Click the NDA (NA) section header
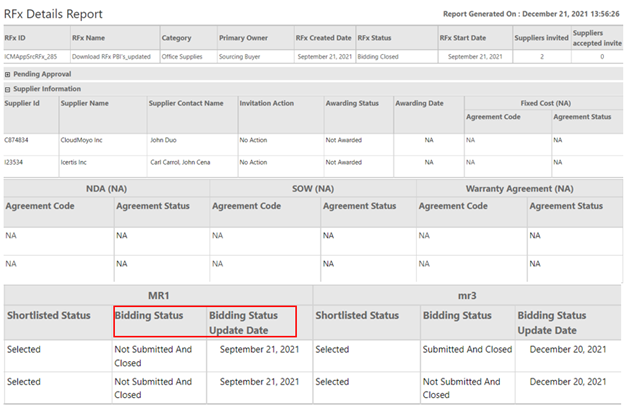 click(x=106, y=187)
